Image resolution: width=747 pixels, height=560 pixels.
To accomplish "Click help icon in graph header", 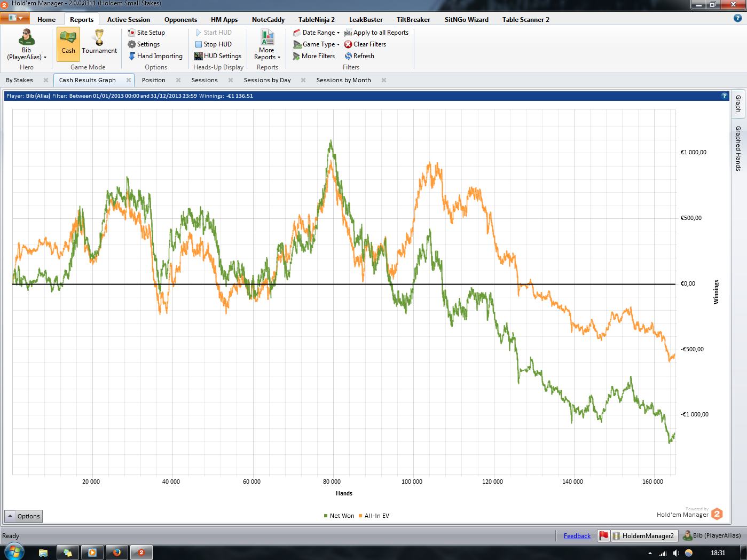I will click(x=725, y=96).
